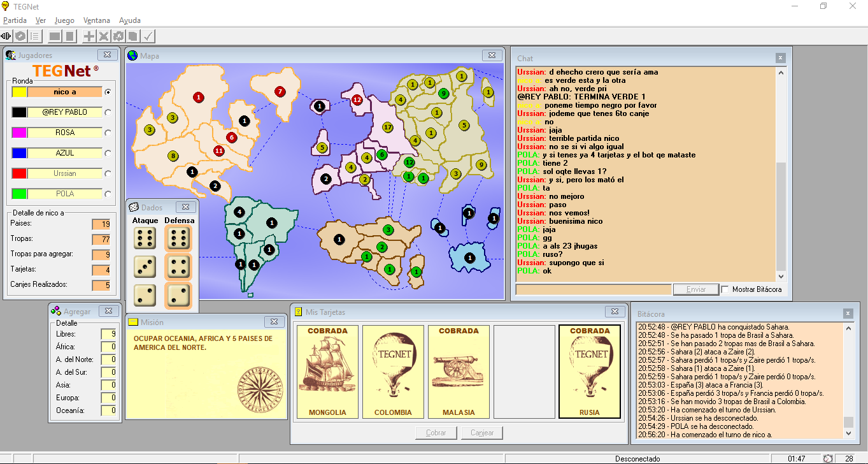Image resolution: width=868 pixels, height=464 pixels.
Task: Click the Enviar button in Chat
Action: click(696, 289)
